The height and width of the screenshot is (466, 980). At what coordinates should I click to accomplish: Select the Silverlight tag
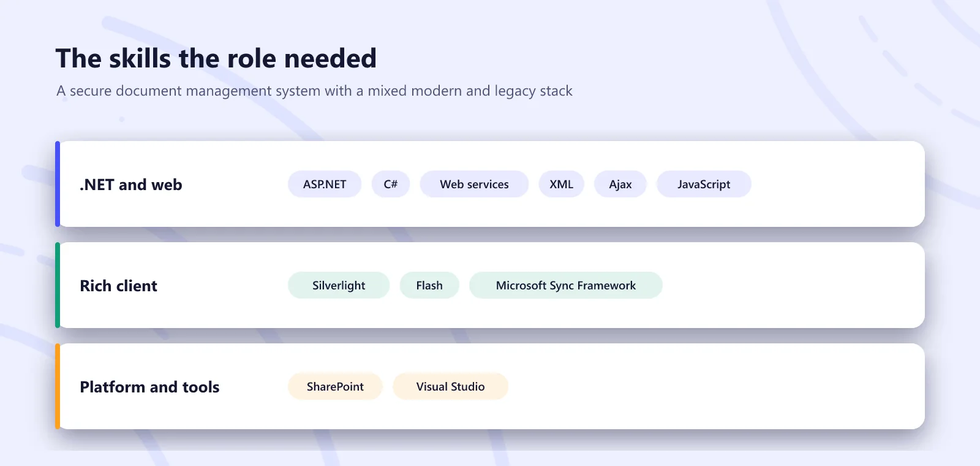pyautogui.click(x=339, y=285)
